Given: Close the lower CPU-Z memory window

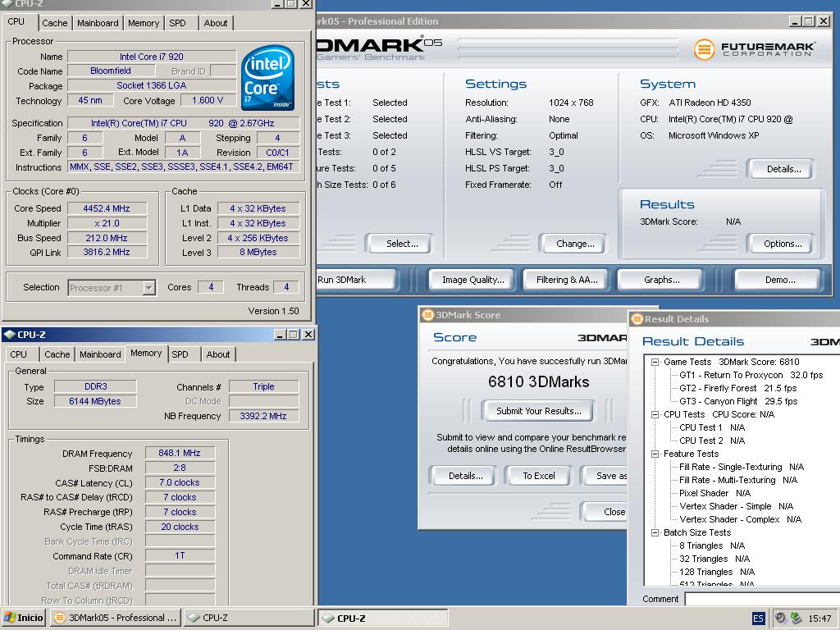Looking at the screenshot, I should pos(308,335).
